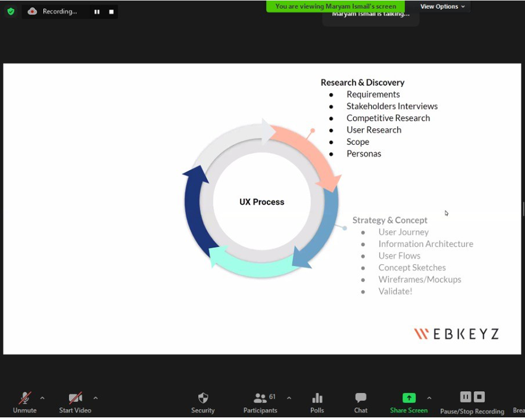Expand audio options arrow beside Unmute
This screenshot has width=525, height=420.
[x=43, y=398]
